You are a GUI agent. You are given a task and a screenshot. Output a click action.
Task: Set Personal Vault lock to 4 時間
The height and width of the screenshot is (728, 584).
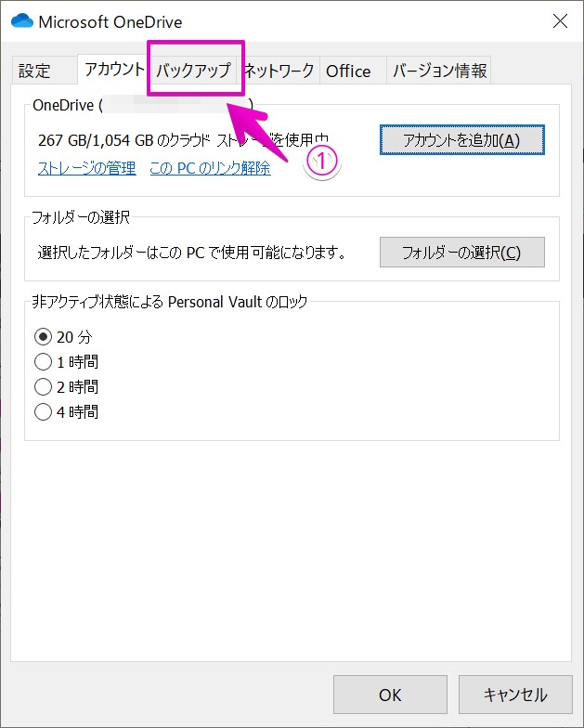click(67, 412)
